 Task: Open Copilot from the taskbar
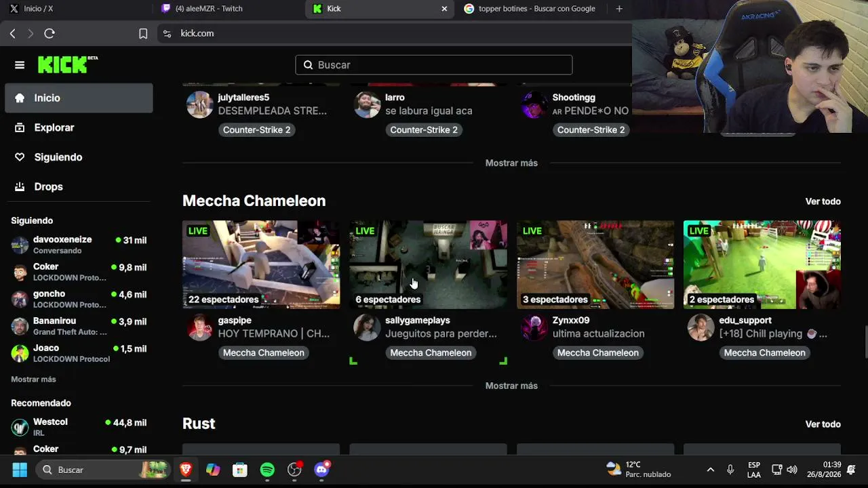[213, 470]
